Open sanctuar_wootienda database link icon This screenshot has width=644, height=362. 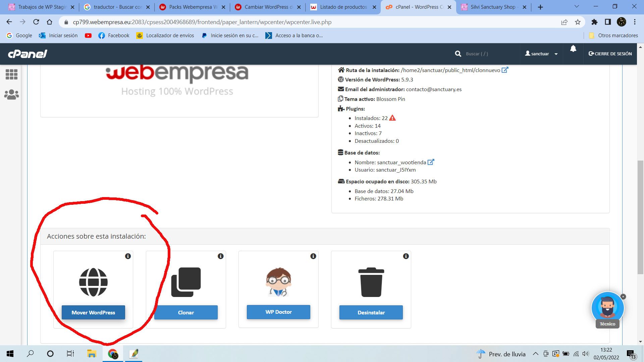[431, 162]
